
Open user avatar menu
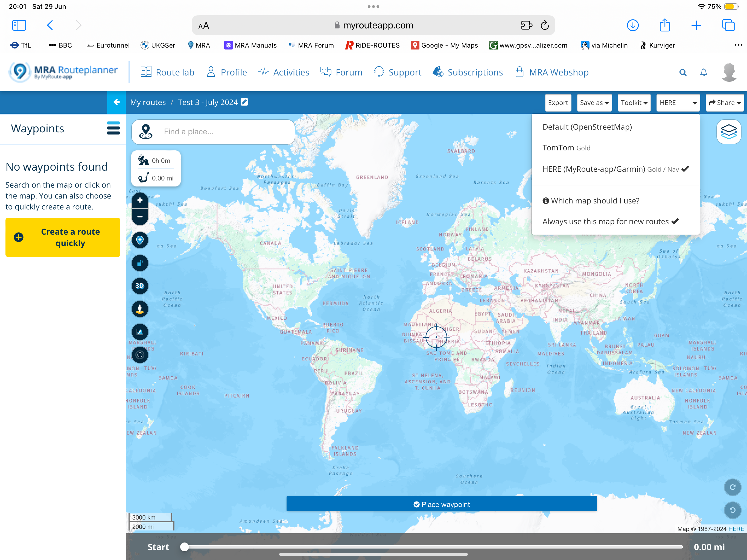point(729,72)
